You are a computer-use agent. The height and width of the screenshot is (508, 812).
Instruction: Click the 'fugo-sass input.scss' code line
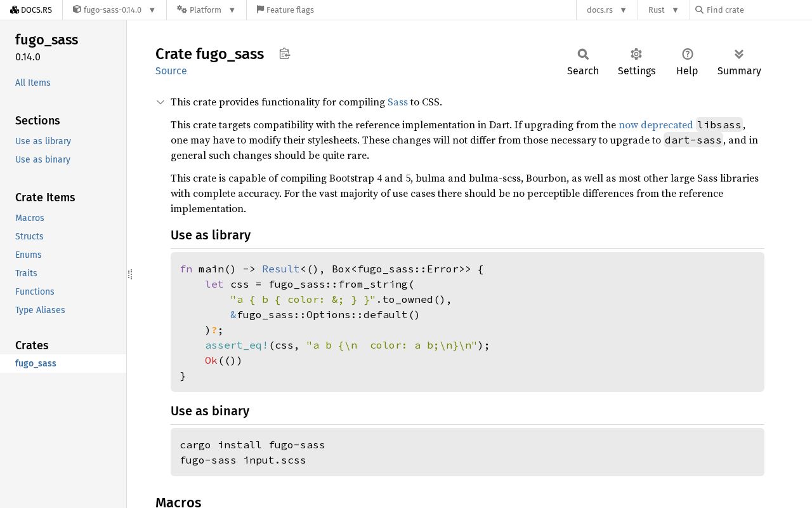click(x=243, y=460)
